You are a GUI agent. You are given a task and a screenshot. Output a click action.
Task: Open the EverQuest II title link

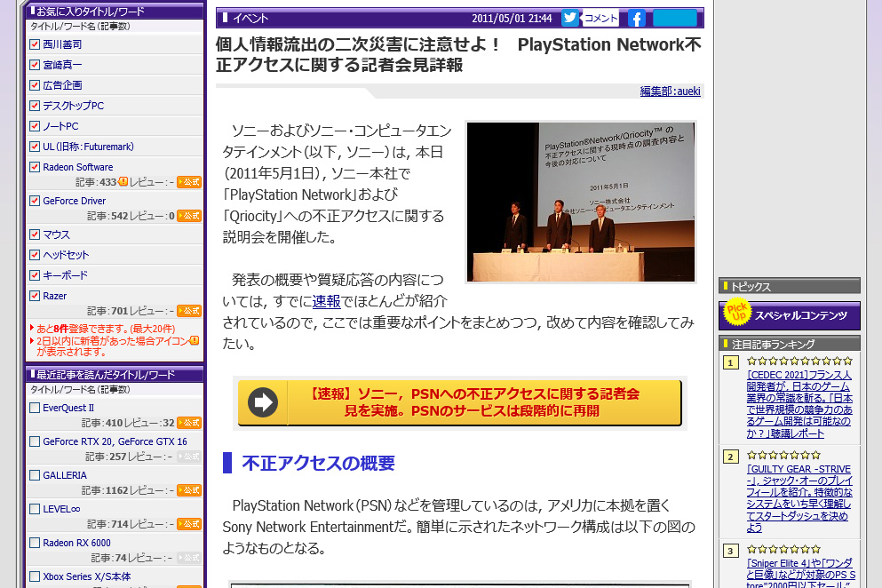pos(68,408)
